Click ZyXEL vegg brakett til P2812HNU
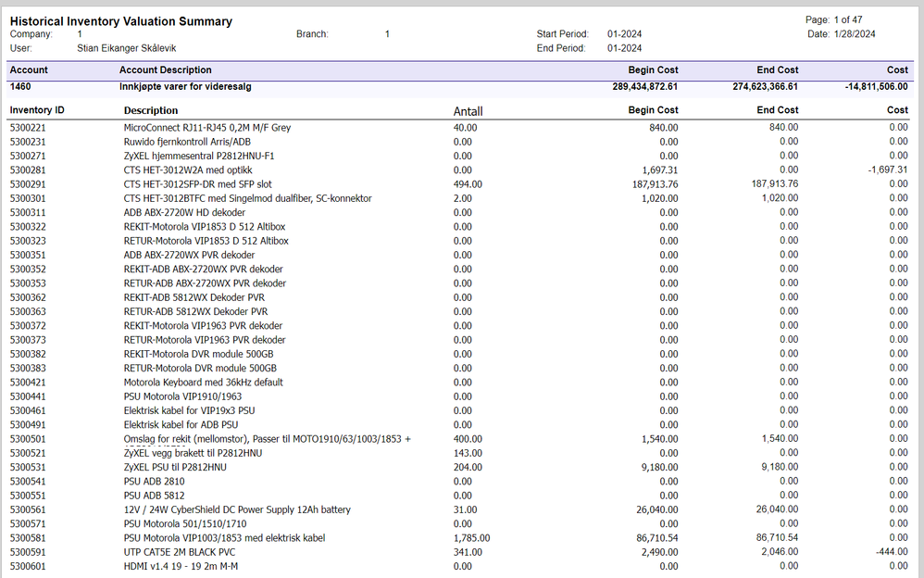Image resolution: width=924 pixels, height=578 pixels. point(193,453)
